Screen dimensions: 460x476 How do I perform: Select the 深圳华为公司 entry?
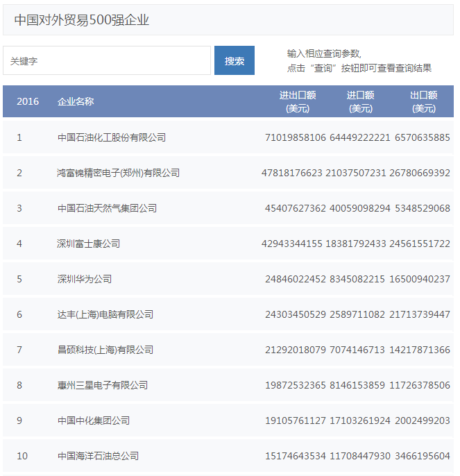point(84,279)
